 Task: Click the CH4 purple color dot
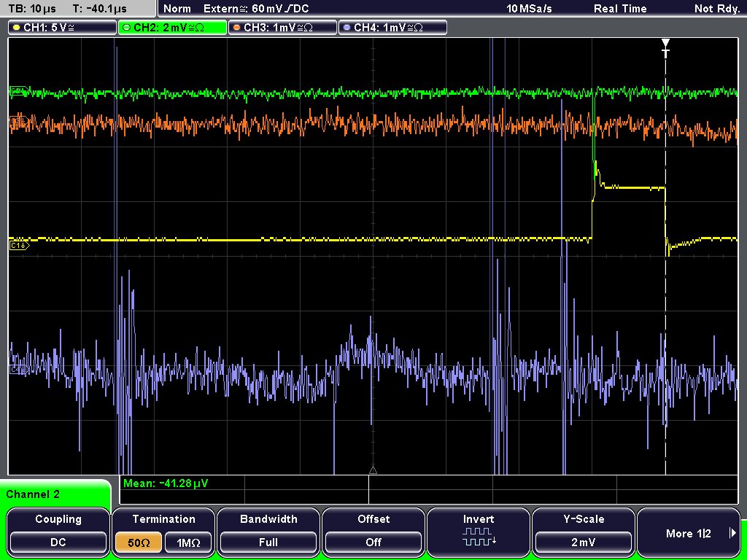coord(347,28)
